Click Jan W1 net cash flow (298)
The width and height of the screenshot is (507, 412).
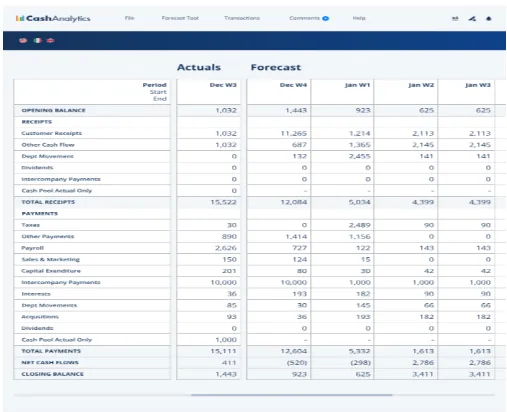click(360, 362)
